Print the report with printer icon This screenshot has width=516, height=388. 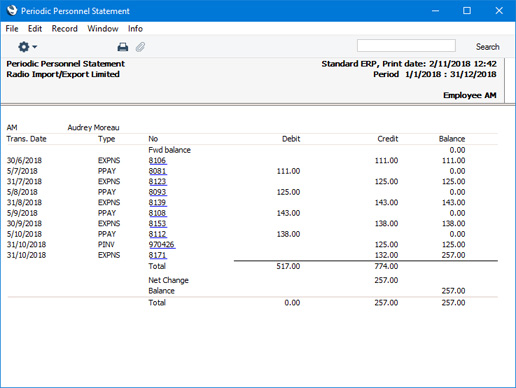(123, 47)
